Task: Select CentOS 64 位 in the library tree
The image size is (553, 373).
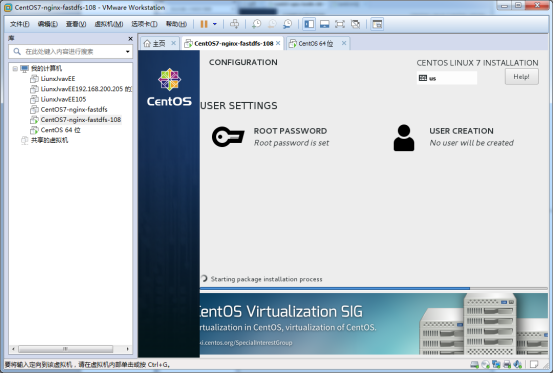Action: point(60,130)
